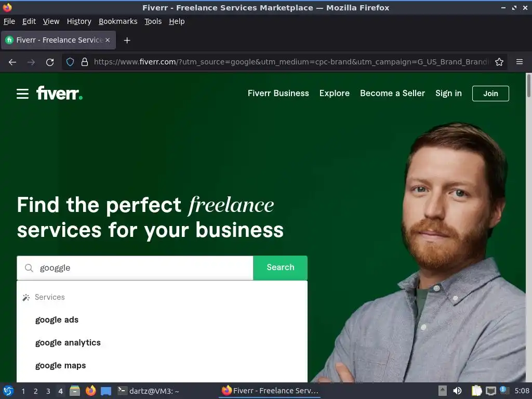
Task: Click the eject tray icon
Action: (x=443, y=391)
